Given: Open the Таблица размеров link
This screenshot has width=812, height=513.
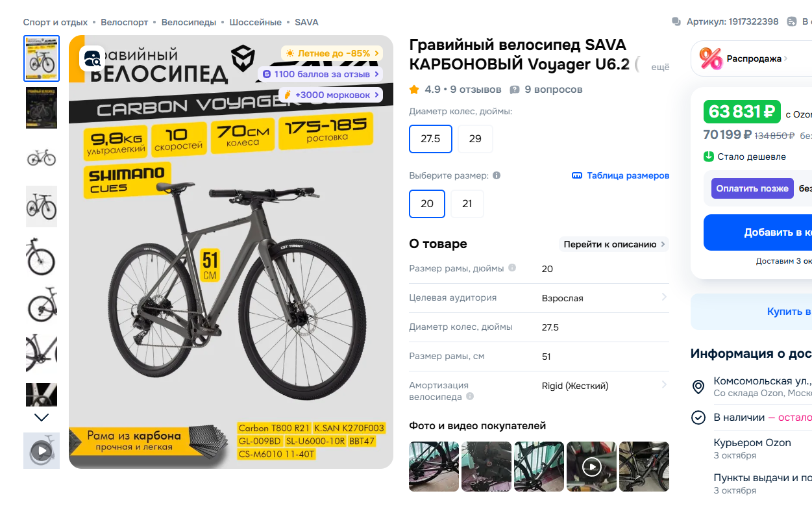Looking at the screenshot, I should [628, 176].
